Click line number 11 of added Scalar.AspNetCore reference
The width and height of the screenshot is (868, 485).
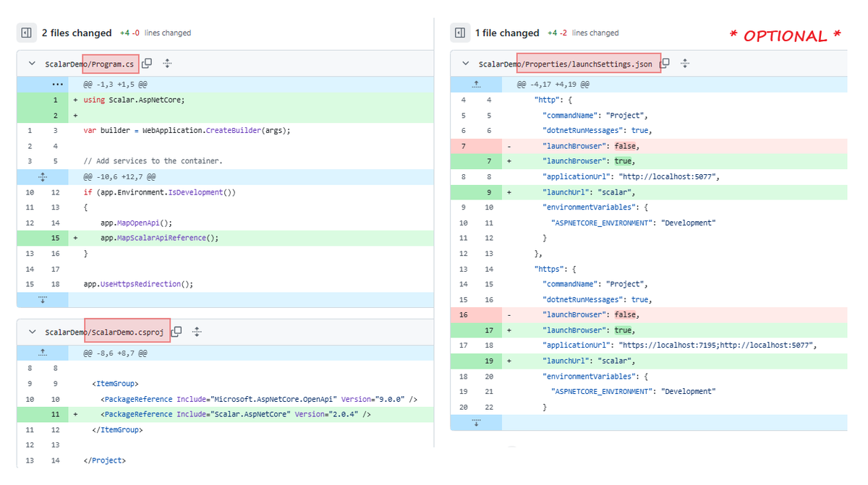coord(56,414)
